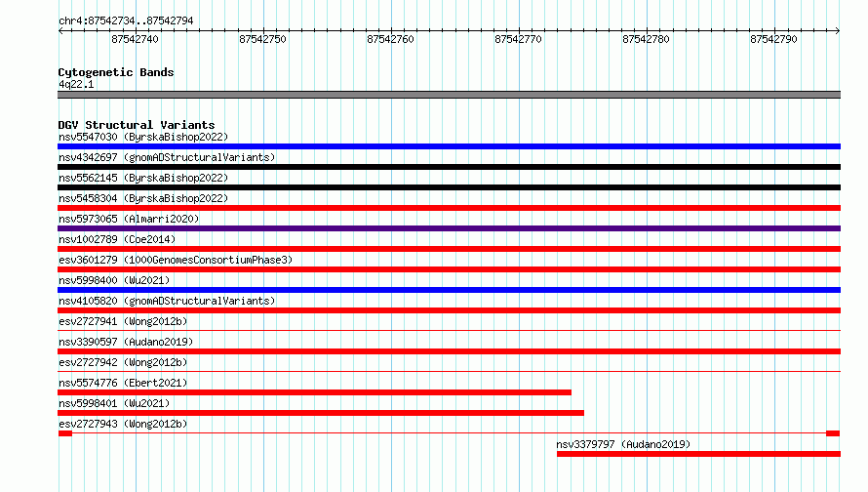Screen dimensions: 868x492
Task: Click the Cytogenetic Bands track title
Action: coord(116,72)
